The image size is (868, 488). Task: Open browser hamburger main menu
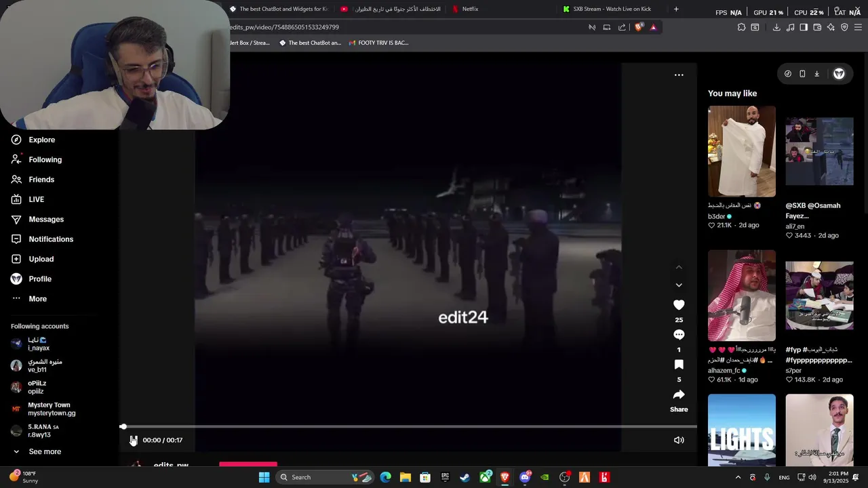(x=858, y=27)
